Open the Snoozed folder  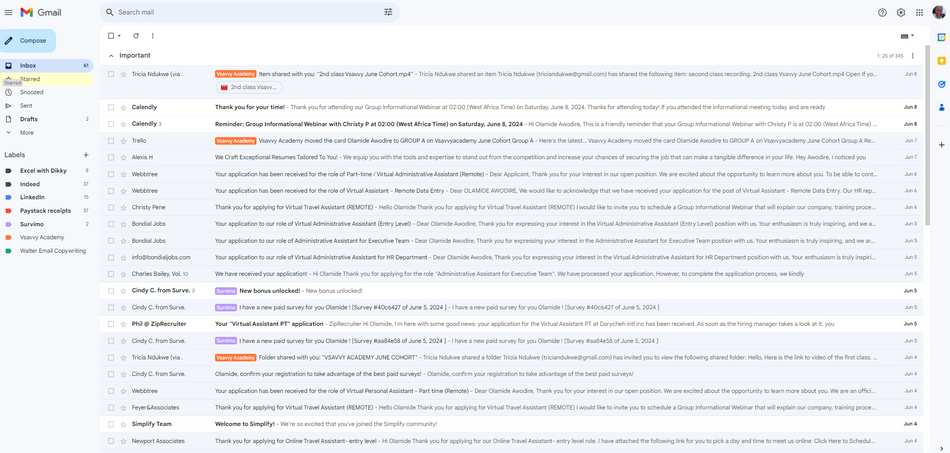(47, 93)
